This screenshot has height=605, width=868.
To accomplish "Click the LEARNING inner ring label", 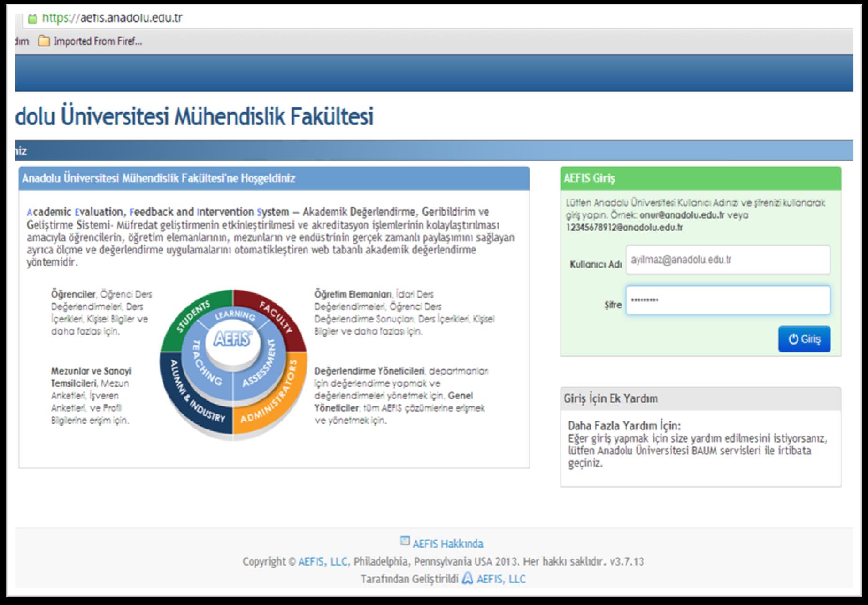I will [235, 315].
